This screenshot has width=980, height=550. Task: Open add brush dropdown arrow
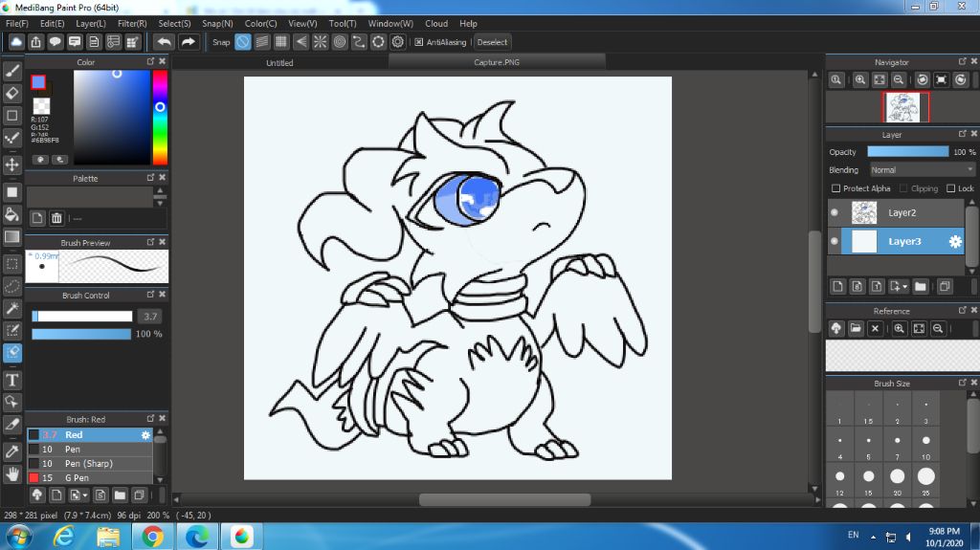tap(85, 495)
